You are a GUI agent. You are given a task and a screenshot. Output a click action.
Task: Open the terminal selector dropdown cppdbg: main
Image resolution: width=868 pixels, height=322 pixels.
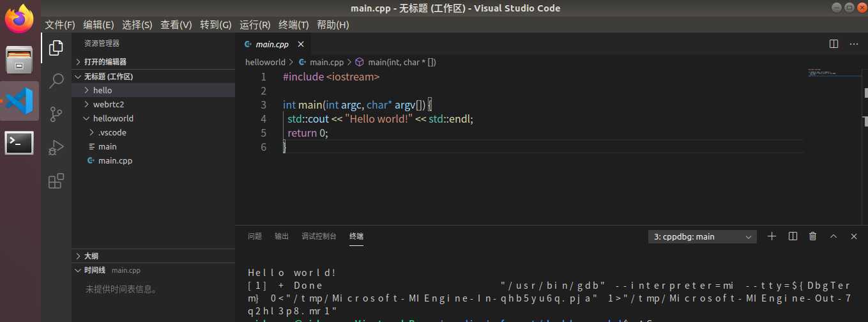[702, 236]
